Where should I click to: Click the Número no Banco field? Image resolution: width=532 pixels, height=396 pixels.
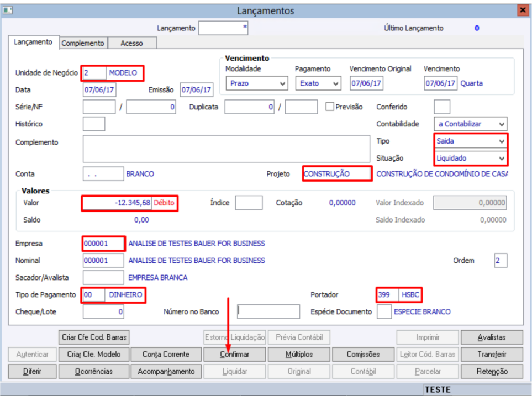pos(268,311)
